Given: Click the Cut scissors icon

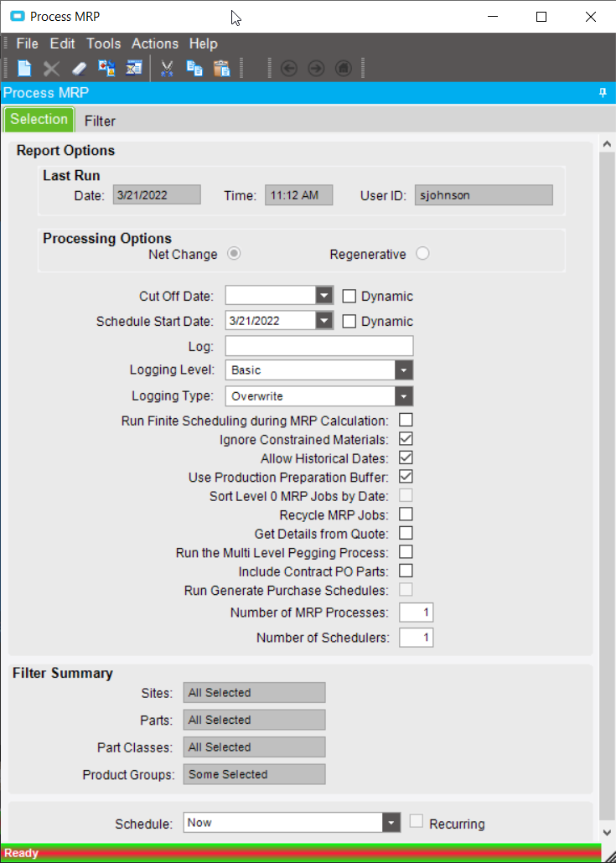Looking at the screenshot, I should click(167, 68).
